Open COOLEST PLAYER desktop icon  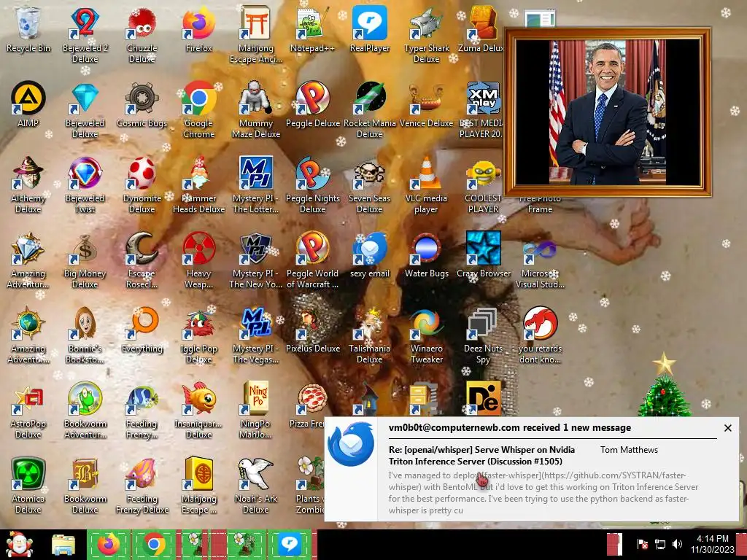coord(483,184)
